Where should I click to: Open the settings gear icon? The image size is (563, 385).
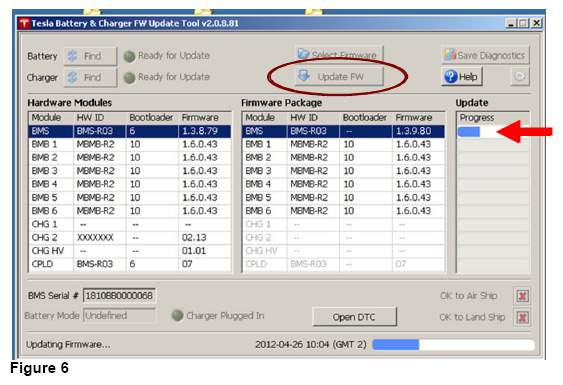pos(520,76)
